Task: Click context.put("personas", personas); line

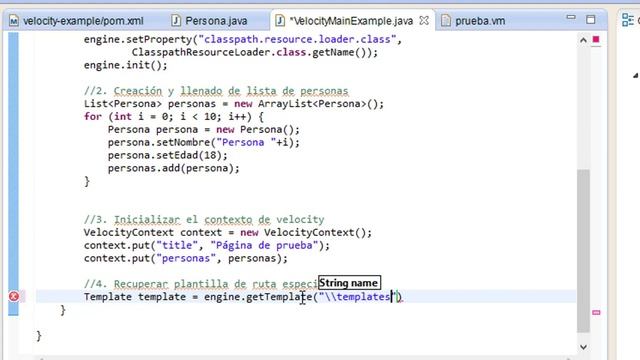Action: coord(186,258)
